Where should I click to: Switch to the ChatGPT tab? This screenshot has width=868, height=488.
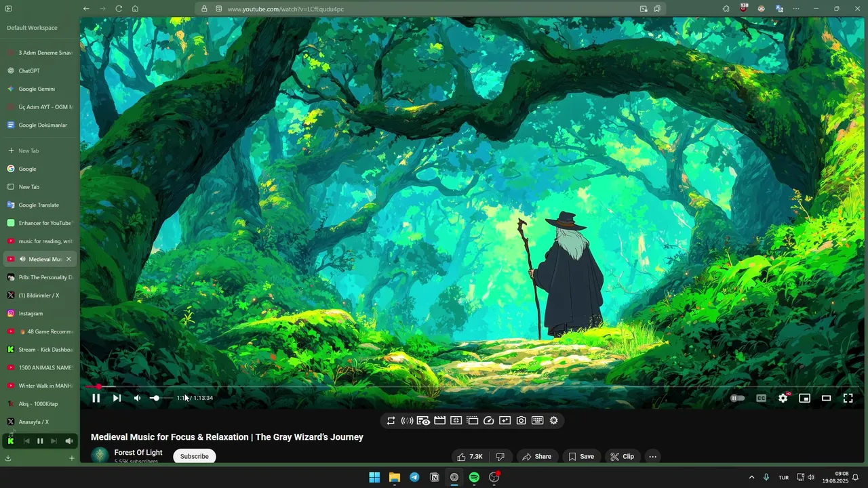point(39,70)
